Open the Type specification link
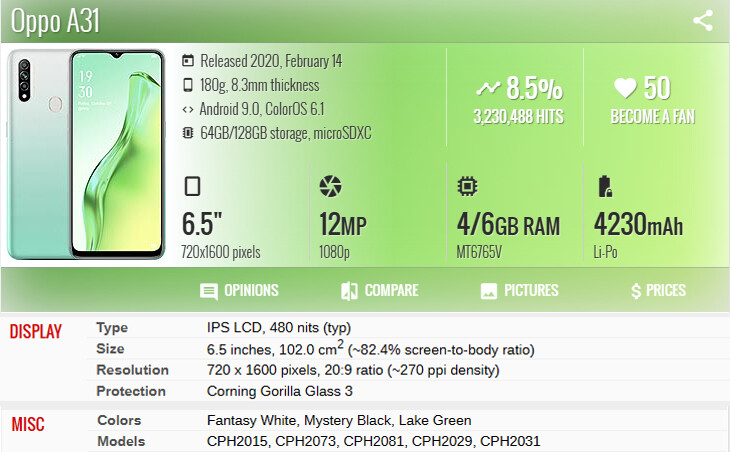 tap(112, 328)
